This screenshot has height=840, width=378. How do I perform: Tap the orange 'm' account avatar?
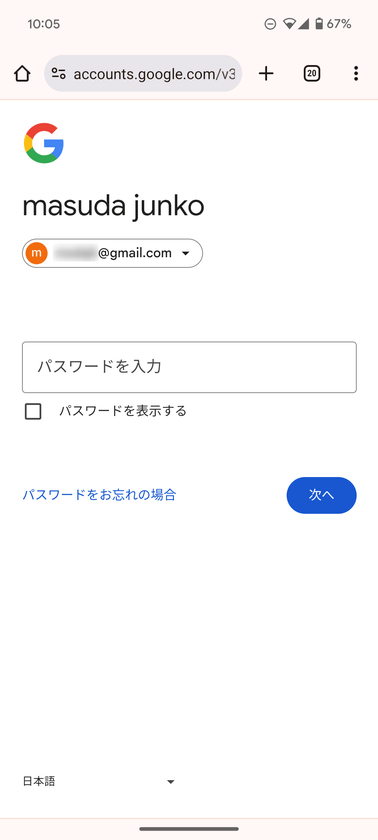tap(36, 253)
